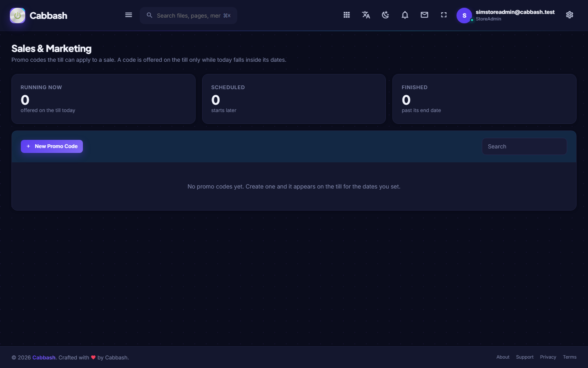Click the red heart in footer
This screenshot has width=588, height=368.
(x=93, y=357)
